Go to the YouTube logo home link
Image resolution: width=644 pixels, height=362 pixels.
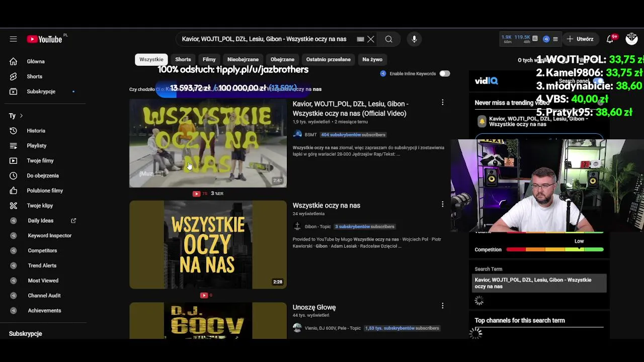click(44, 39)
